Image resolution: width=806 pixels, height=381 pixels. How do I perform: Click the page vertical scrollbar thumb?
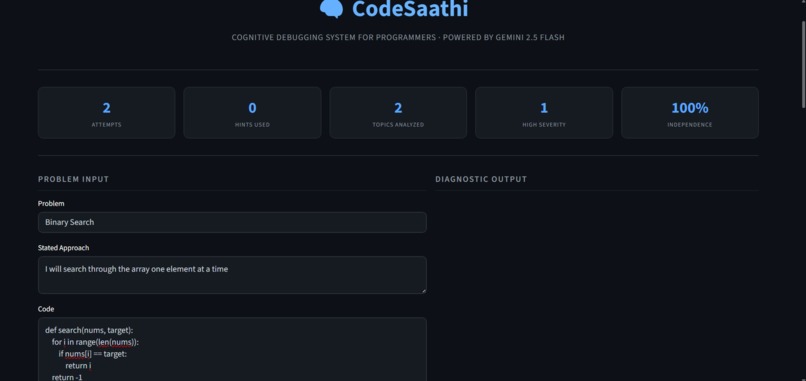point(803,64)
